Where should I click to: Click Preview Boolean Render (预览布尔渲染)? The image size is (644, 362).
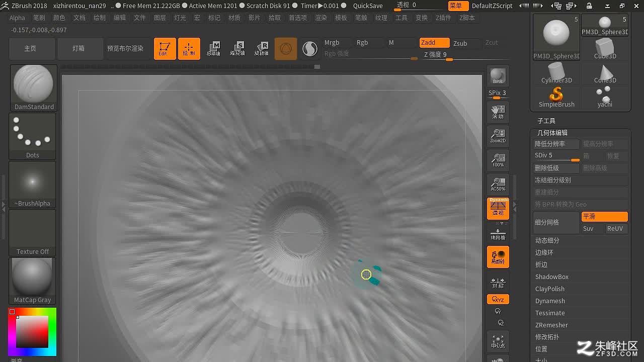(x=126, y=49)
